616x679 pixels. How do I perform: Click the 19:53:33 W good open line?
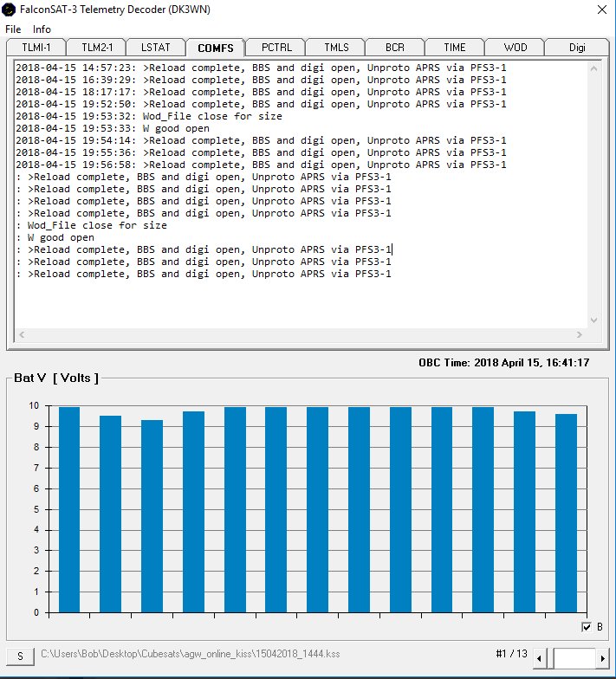(x=113, y=128)
